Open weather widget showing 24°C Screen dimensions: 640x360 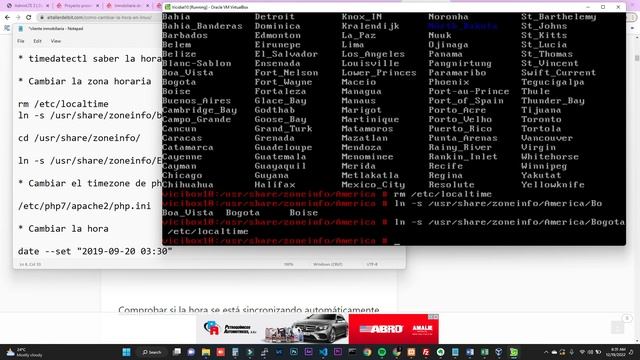tap(24, 352)
